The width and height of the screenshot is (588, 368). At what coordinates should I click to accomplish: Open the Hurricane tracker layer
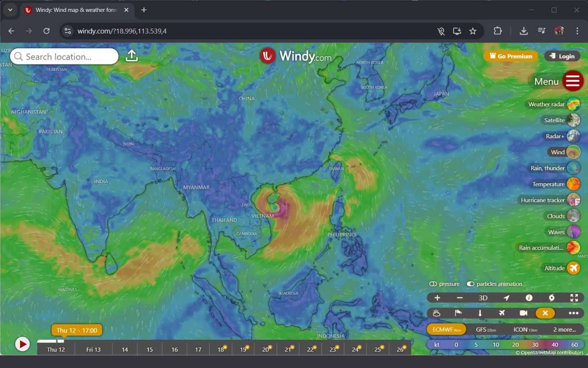click(574, 200)
